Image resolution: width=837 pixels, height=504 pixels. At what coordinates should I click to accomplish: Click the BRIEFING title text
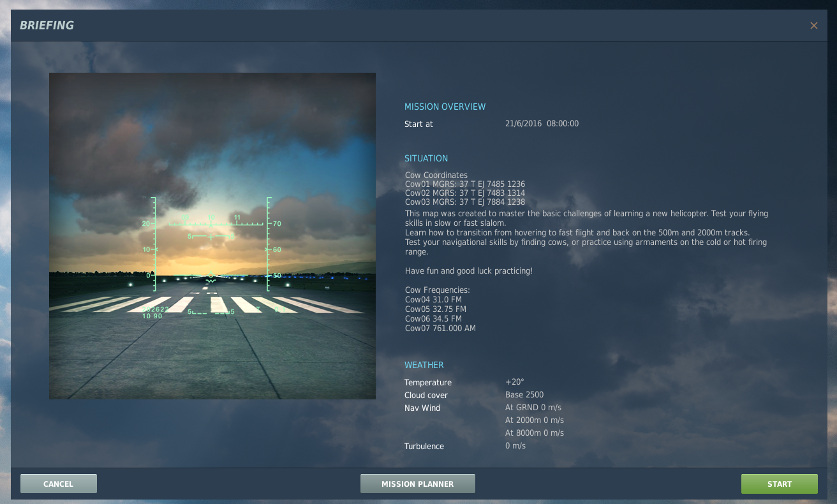point(47,26)
